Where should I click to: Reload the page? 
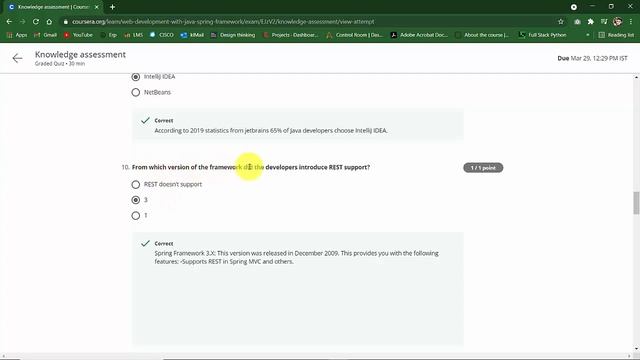[36, 22]
